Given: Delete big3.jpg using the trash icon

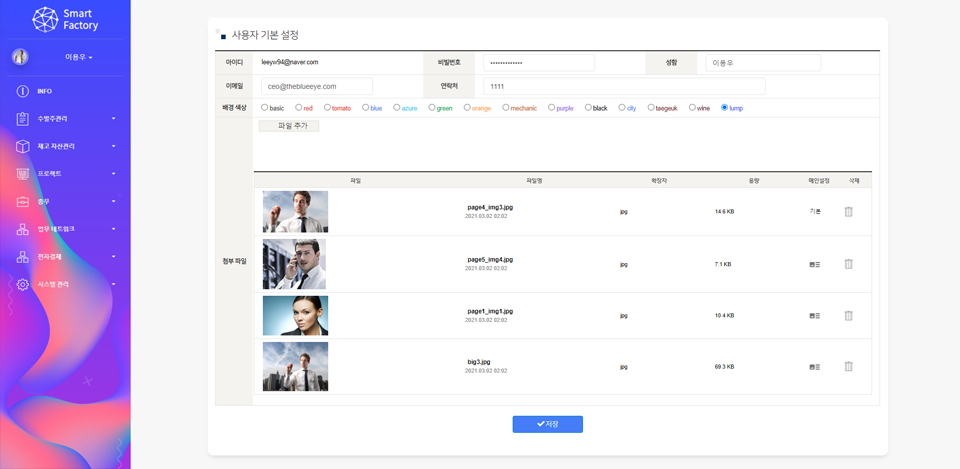Looking at the screenshot, I should coord(848,367).
